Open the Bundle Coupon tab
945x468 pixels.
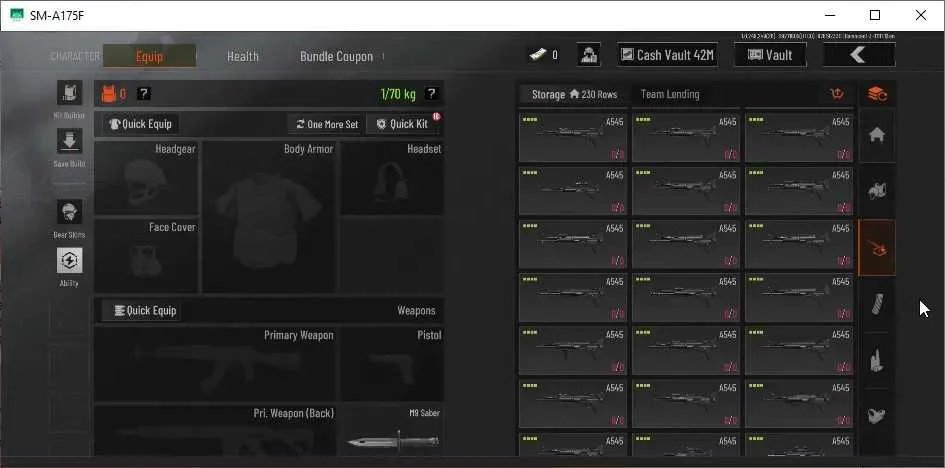(336, 56)
